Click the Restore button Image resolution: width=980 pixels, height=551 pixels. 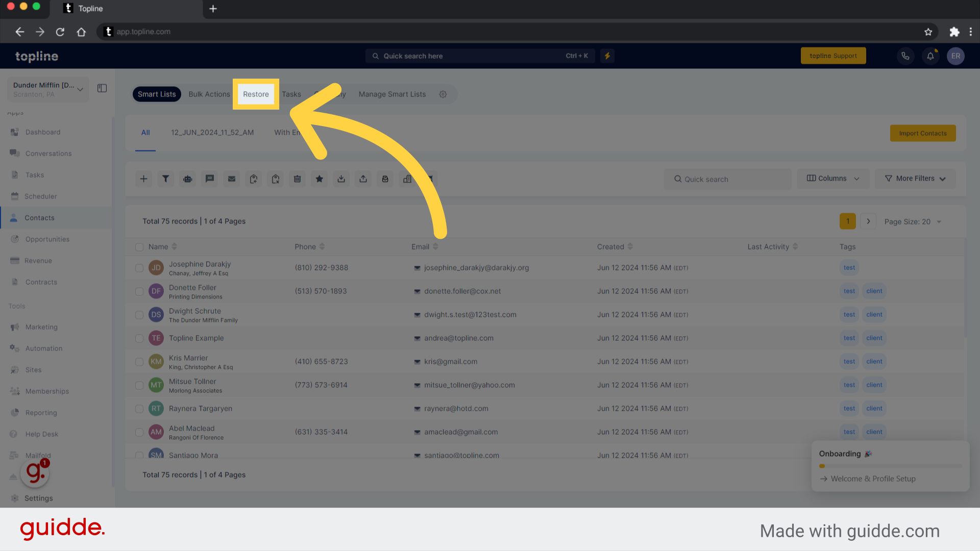click(256, 94)
